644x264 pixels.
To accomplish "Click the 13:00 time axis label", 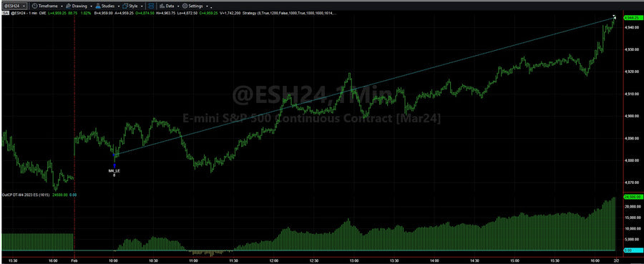I will click(x=354, y=260).
